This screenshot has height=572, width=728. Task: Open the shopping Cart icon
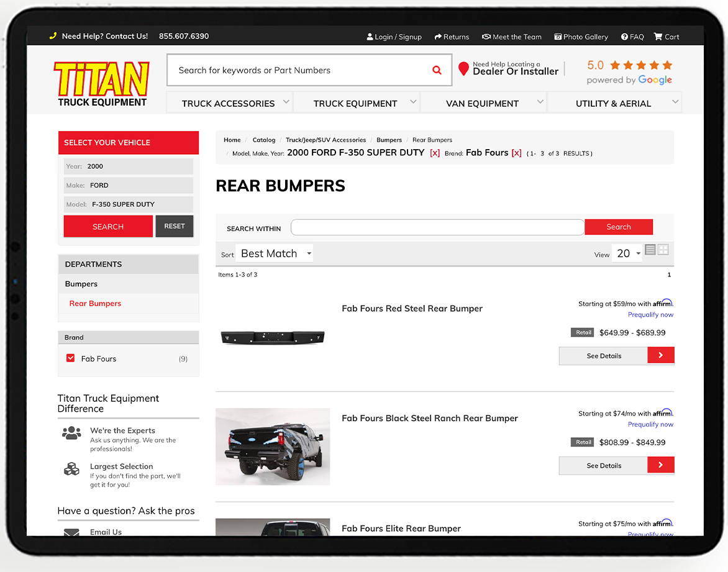(x=658, y=37)
